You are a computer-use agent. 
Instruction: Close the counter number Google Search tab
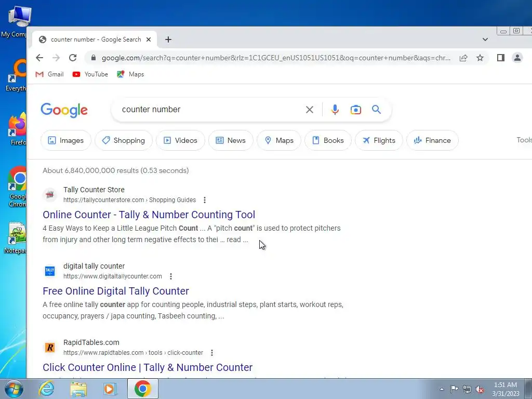coord(148,39)
